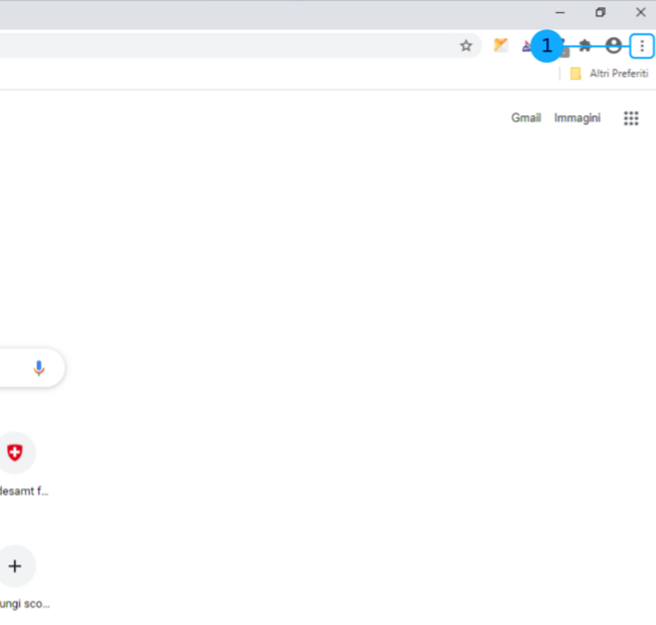Open the Chrome three-dot menu
Image resolution: width=656 pixels, height=625 pixels.
641,46
